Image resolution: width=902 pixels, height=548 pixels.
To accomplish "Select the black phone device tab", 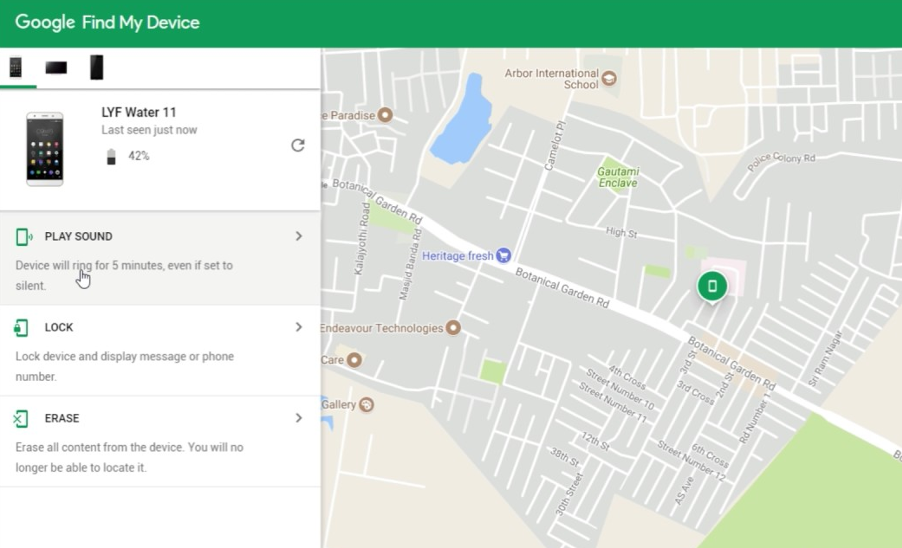I will pyautogui.click(x=97, y=67).
